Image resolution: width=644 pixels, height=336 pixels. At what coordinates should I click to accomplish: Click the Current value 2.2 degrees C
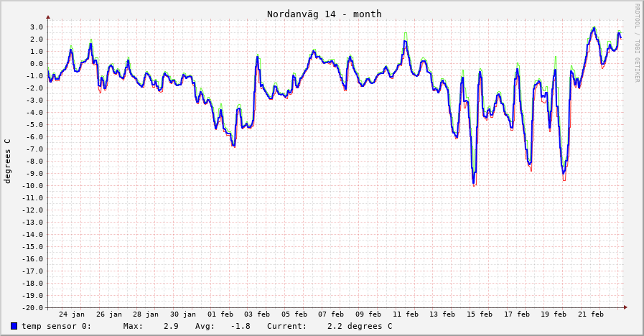360,326
